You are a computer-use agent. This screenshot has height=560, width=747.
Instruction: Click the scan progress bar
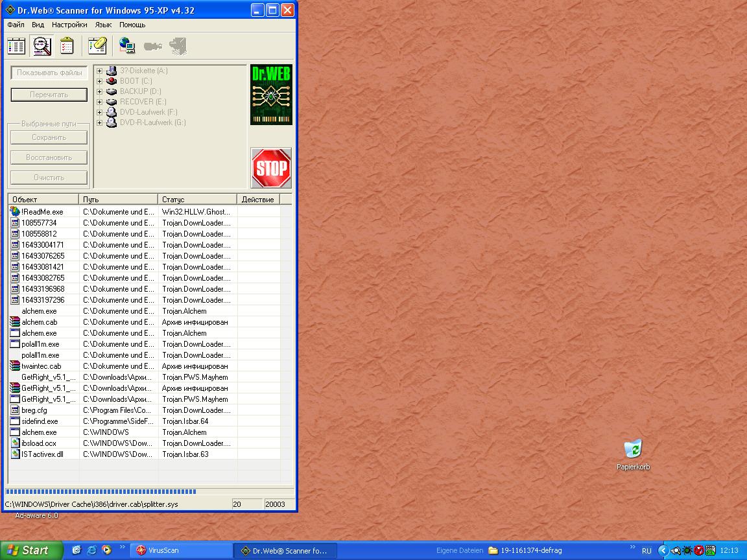tap(150, 491)
